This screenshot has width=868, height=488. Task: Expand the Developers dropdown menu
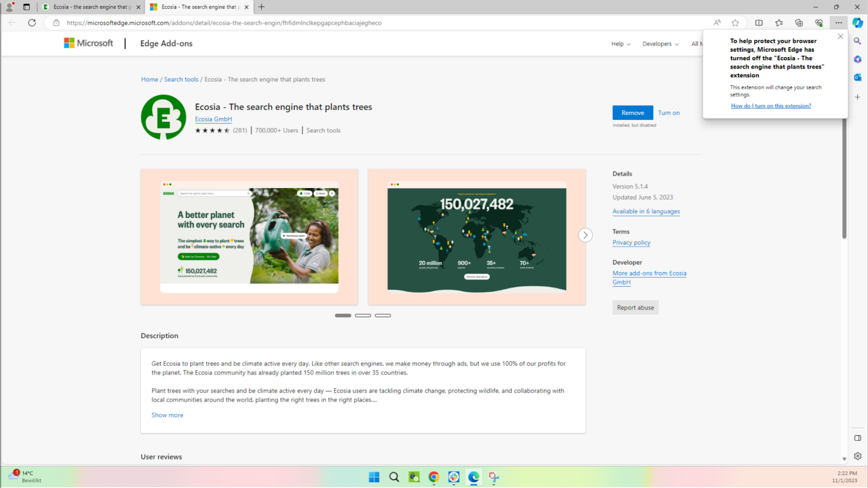tap(660, 44)
